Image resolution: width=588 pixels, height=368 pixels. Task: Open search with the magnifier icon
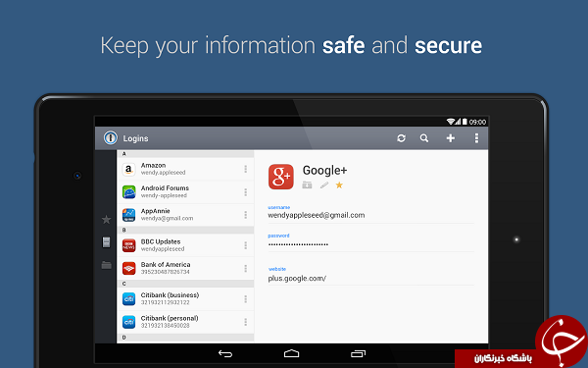coord(424,138)
